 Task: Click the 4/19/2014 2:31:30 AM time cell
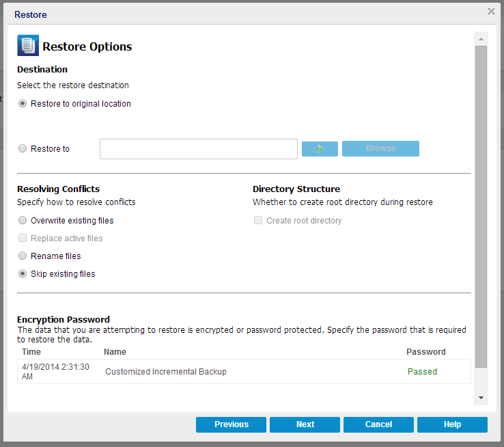55,371
